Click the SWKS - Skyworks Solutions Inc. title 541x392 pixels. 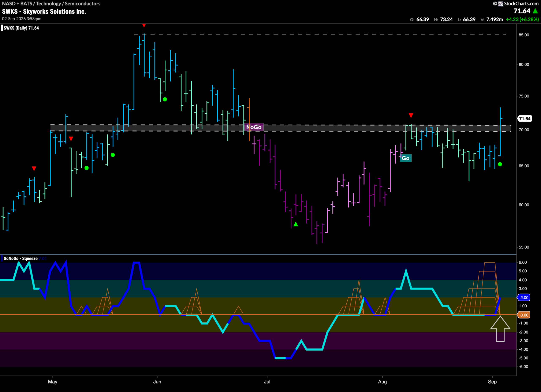pyautogui.click(x=44, y=11)
